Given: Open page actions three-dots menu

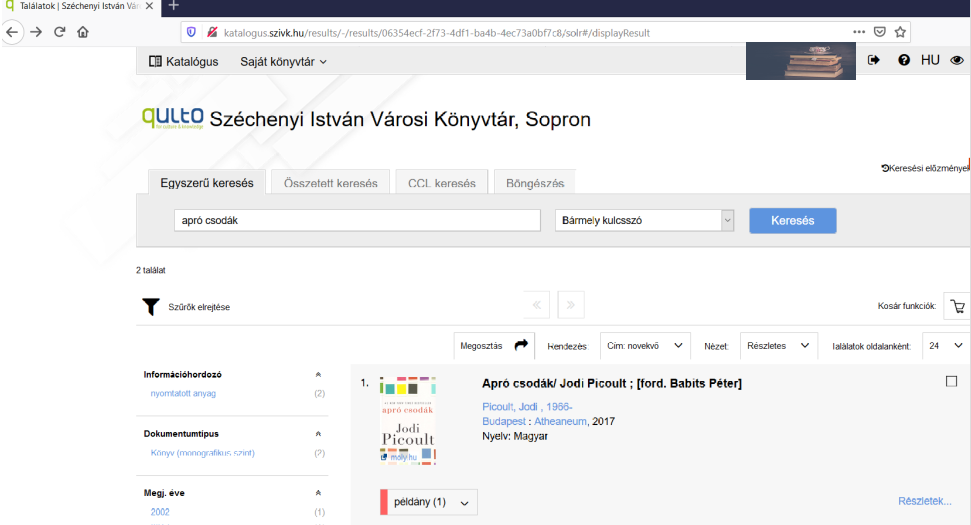Looking at the screenshot, I should point(859,32).
